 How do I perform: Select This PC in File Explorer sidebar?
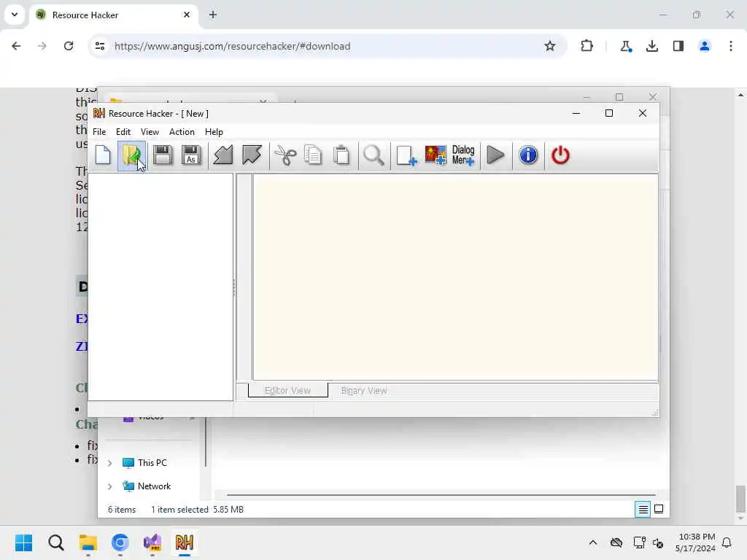click(x=145, y=463)
